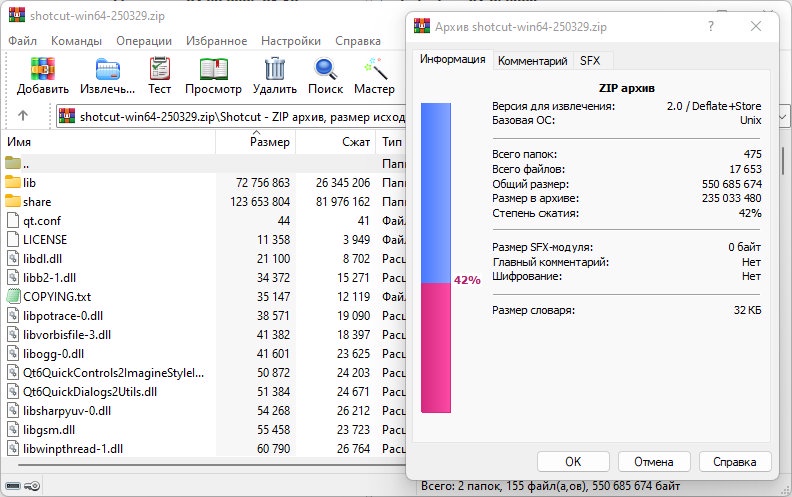Click the Удалить trash bin icon
Viewport: 792px width, 497px height.
pyautogui.click(x=275, y=69)
